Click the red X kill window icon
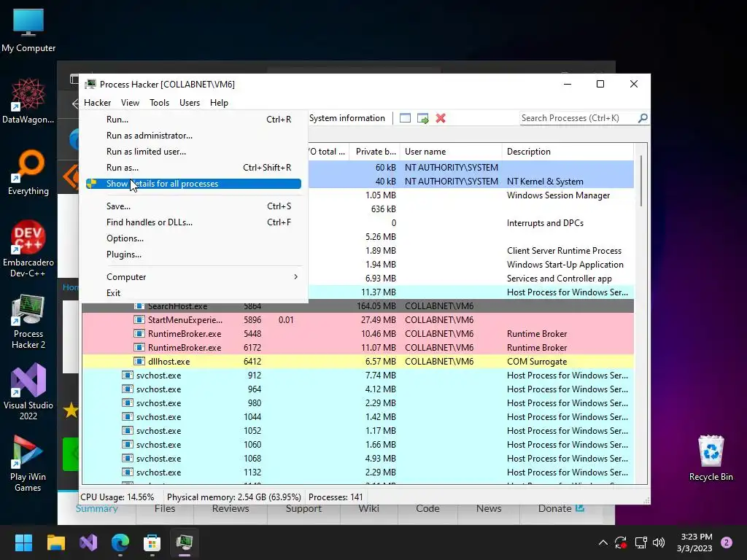Screen dimensions: 747x560 click(x=441, y=118)
